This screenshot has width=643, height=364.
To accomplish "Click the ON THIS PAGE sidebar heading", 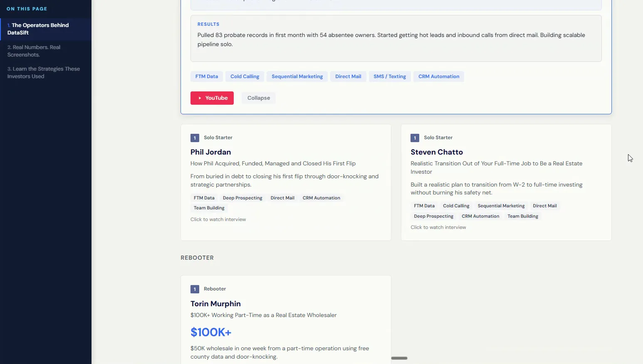I will pos(27,9).
